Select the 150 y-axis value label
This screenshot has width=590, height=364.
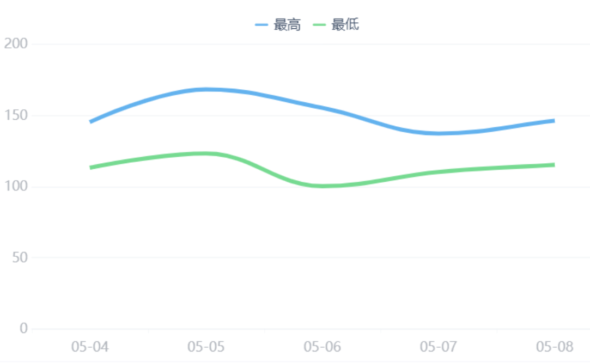pyautogui.click(x=16, y=115)
